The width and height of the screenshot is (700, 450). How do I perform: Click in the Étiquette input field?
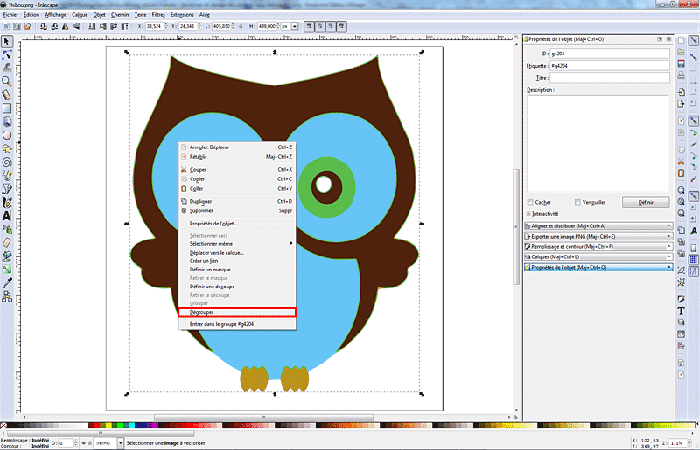[607, 65]
